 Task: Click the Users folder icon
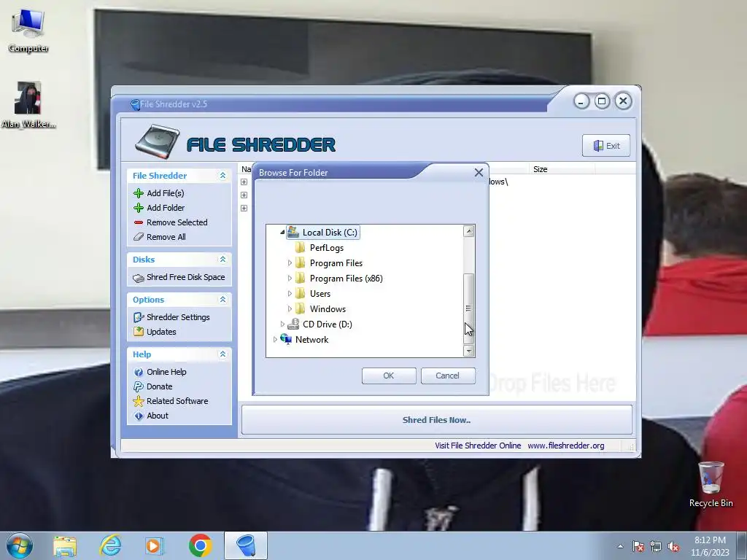(300, 293)
